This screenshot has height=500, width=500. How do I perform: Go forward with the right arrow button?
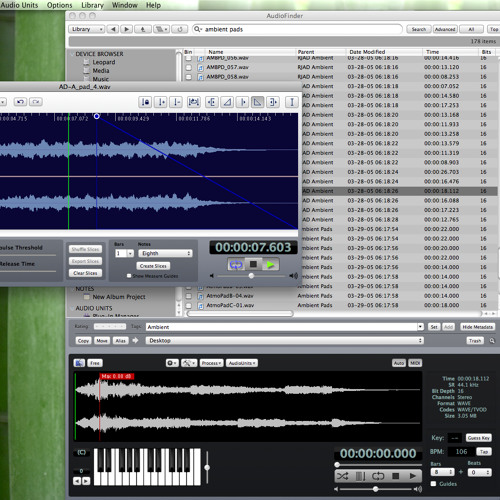click(126, 29)
